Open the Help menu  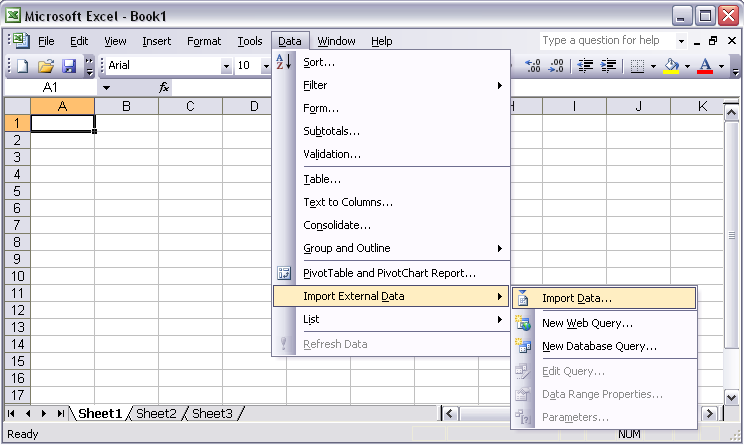(381, 41)
